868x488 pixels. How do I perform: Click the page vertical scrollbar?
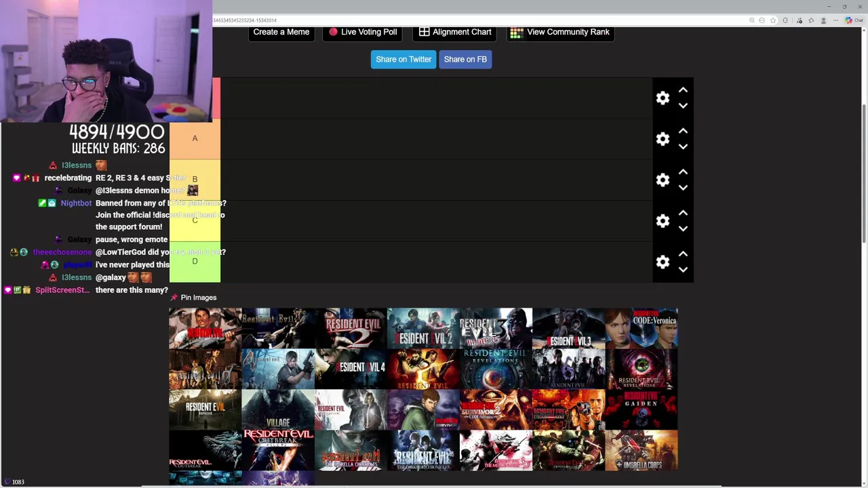point(864,173)
